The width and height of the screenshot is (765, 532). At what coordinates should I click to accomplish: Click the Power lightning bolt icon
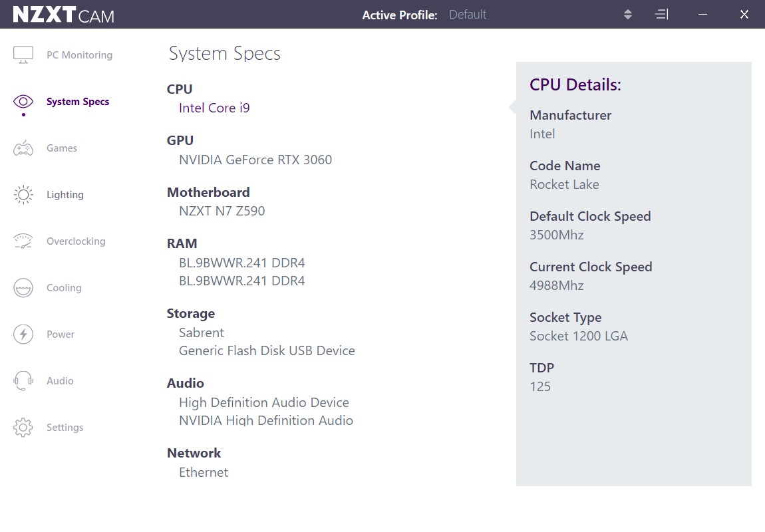pos(23,334)
